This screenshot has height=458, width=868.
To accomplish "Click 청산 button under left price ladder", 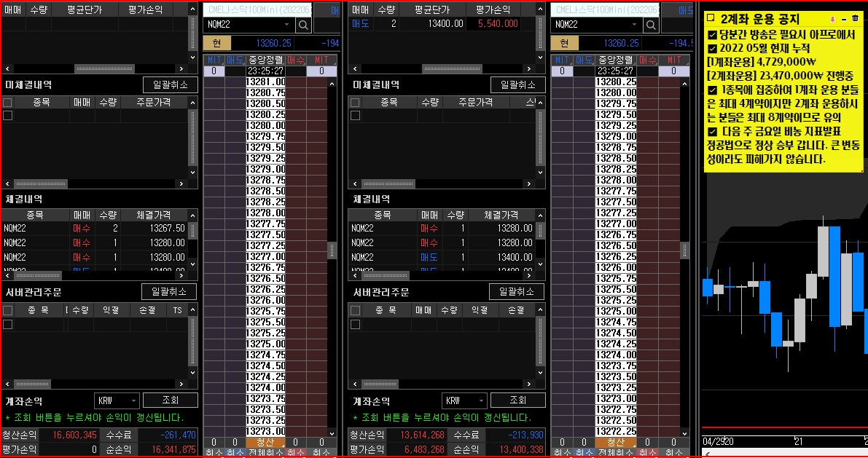I will pyautogui.click(x=265, y=442).
